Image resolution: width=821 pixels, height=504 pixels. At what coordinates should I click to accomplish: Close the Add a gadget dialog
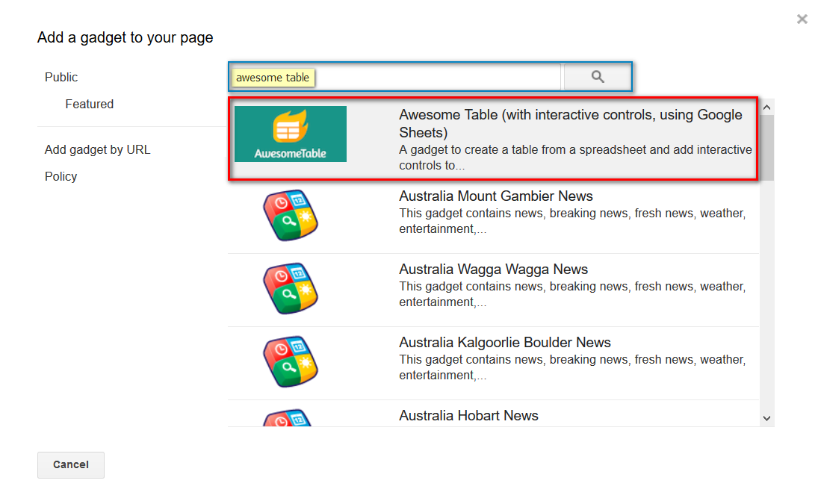[x=802, y=19]
